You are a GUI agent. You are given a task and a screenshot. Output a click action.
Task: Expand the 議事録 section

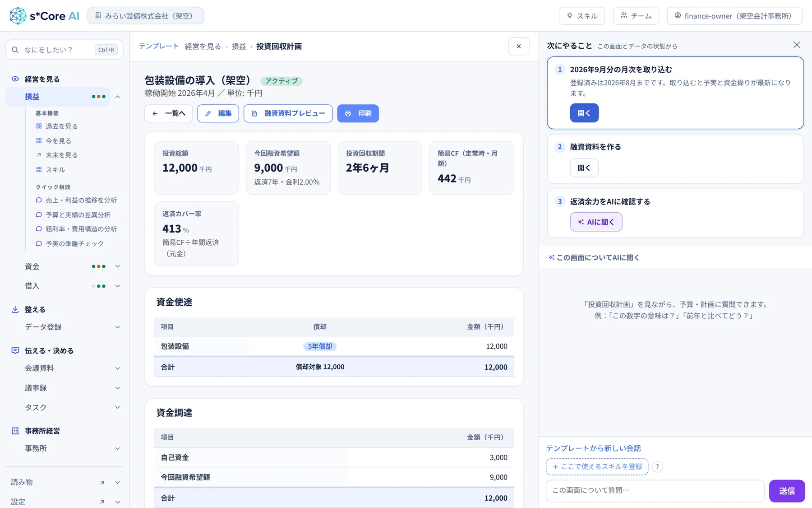coord(118,388)
